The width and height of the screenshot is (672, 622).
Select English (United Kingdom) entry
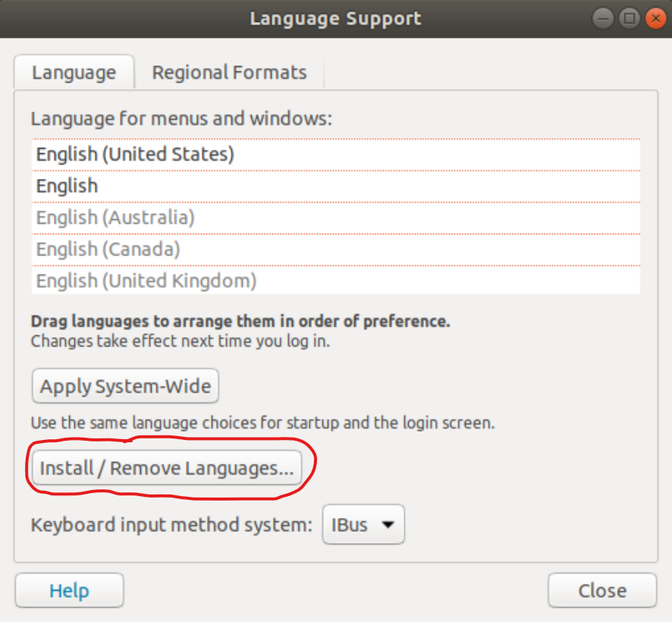[x=146, y=281]
